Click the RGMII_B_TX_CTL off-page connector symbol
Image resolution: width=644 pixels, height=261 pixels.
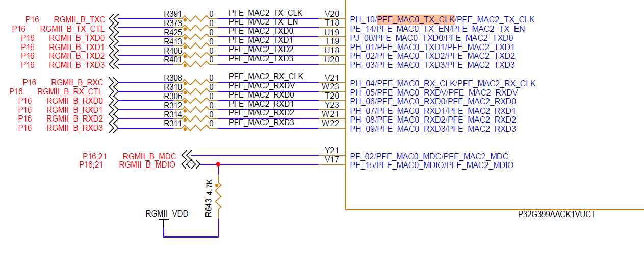coord(113,29)
